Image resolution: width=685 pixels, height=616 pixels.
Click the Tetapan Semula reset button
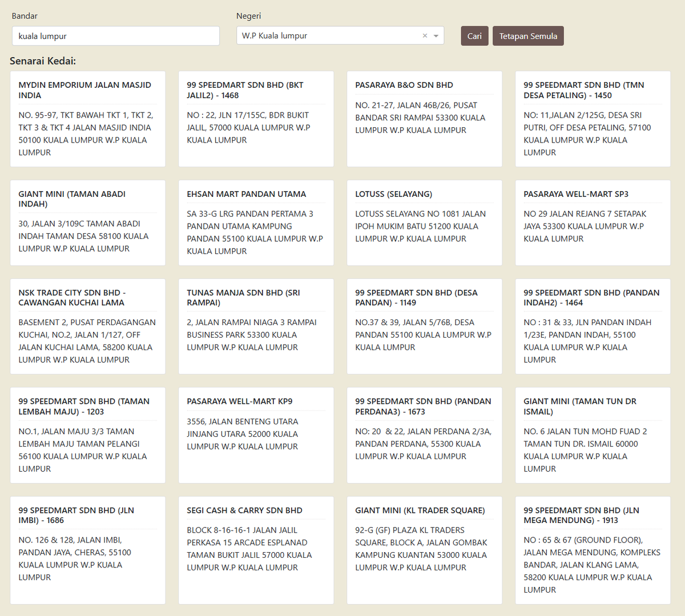point(528,36)
